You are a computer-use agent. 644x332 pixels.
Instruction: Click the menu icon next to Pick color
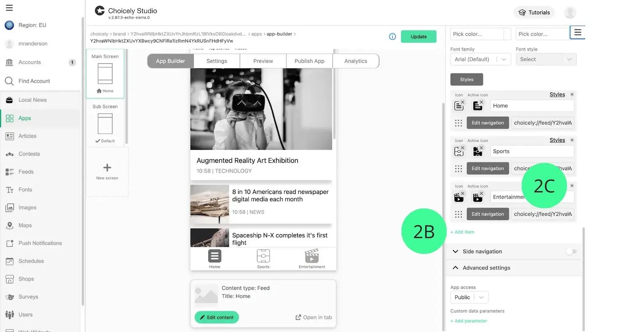[x=577, y=32]
